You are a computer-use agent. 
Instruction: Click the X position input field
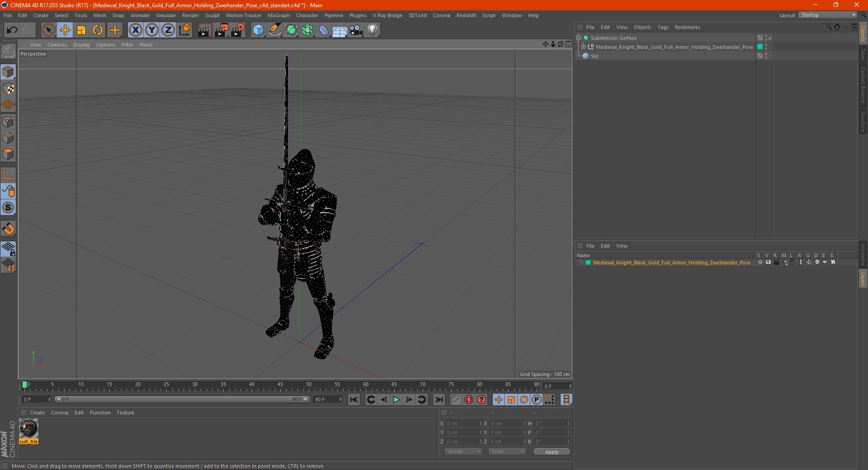[x=463, y=423]
